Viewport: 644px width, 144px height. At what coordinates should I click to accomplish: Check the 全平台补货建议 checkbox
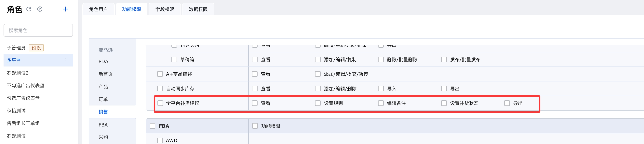click(160, 103)
